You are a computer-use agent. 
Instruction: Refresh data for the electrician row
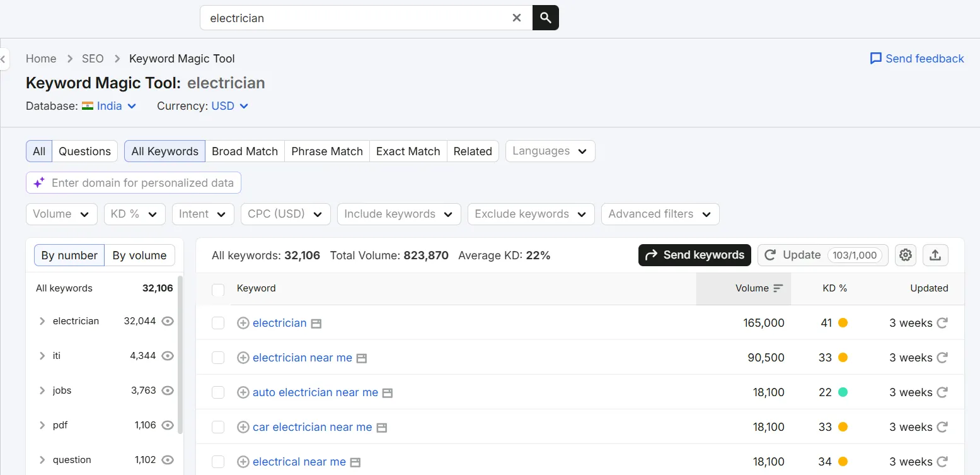click(942, 323)
